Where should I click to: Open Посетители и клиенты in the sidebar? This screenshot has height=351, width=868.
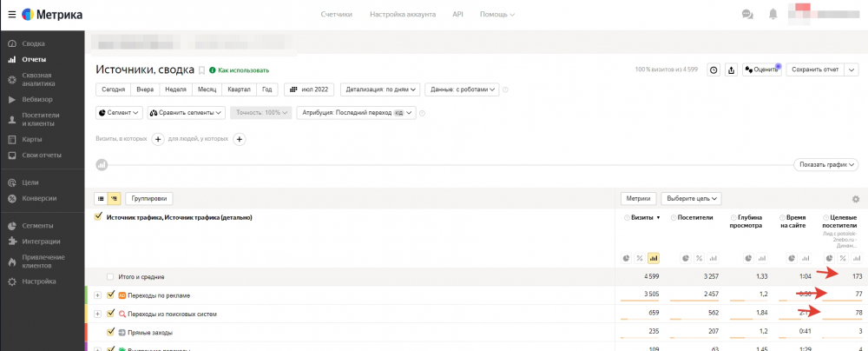pos(41,119)
